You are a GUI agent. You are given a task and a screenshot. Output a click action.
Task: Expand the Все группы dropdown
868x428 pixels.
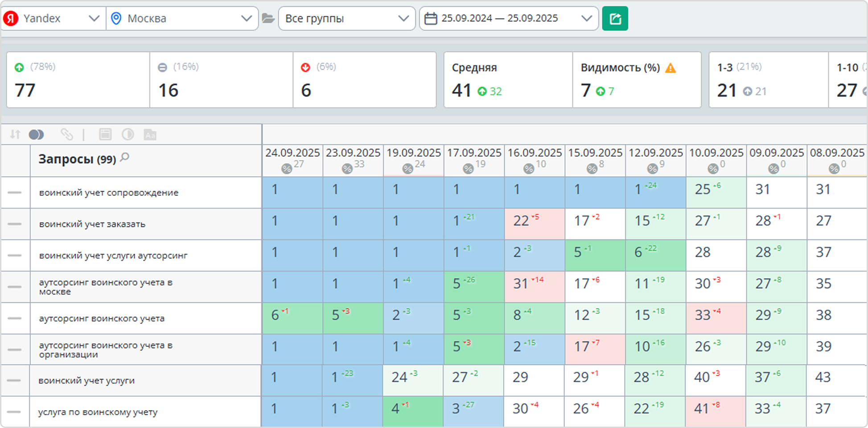tap(347, 19)
